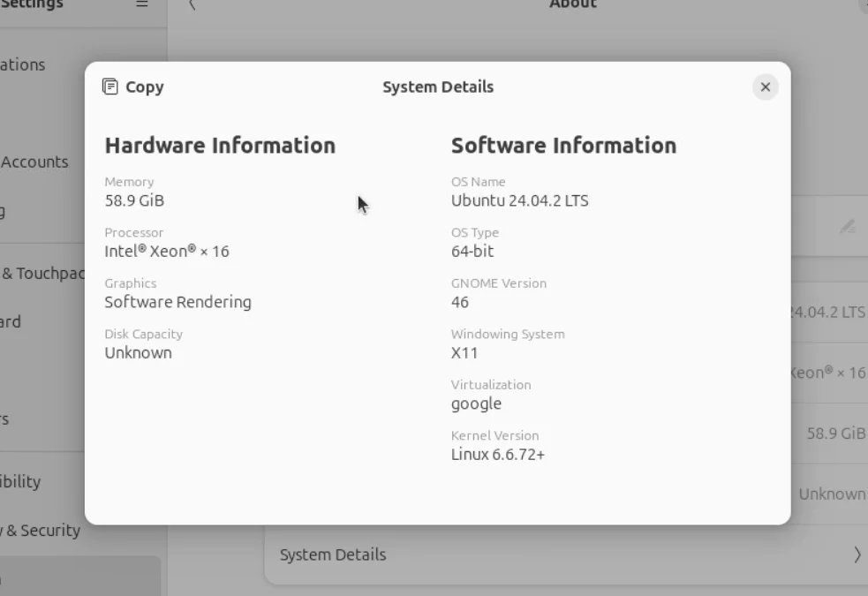Select the Virtualization value google
The image size is (868, 596).
[476, 404]
